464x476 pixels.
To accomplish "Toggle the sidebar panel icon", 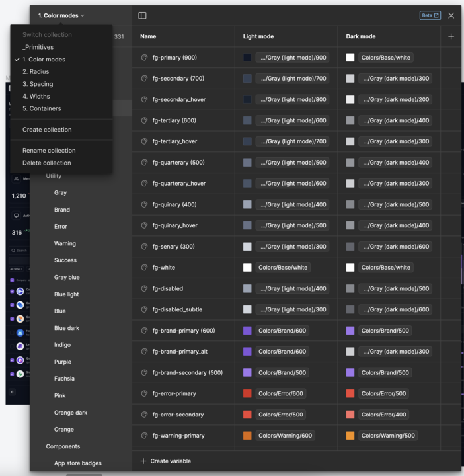I will [x=142, y=15].
